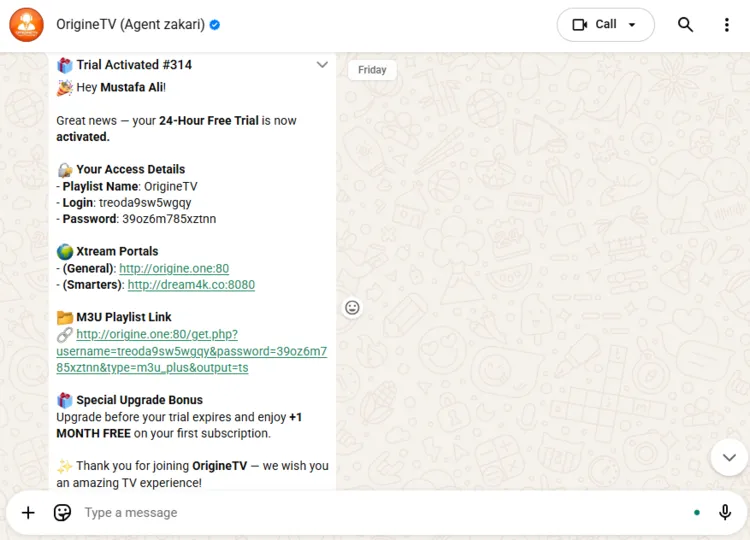Open the three-dot chat menu

coord(727,25)
